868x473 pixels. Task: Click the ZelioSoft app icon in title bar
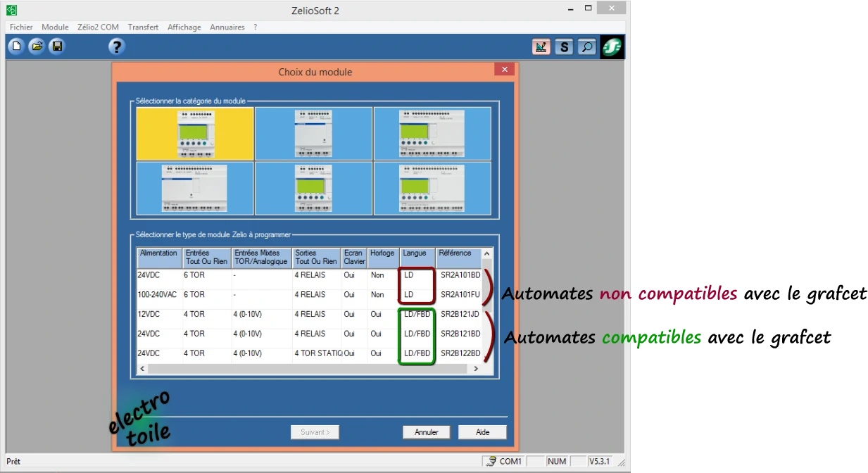click(11, 10)
